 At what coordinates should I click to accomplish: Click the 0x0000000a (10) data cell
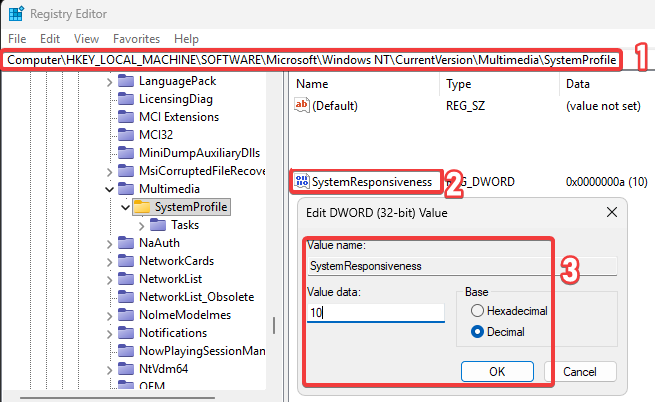[x=607, y=182]
